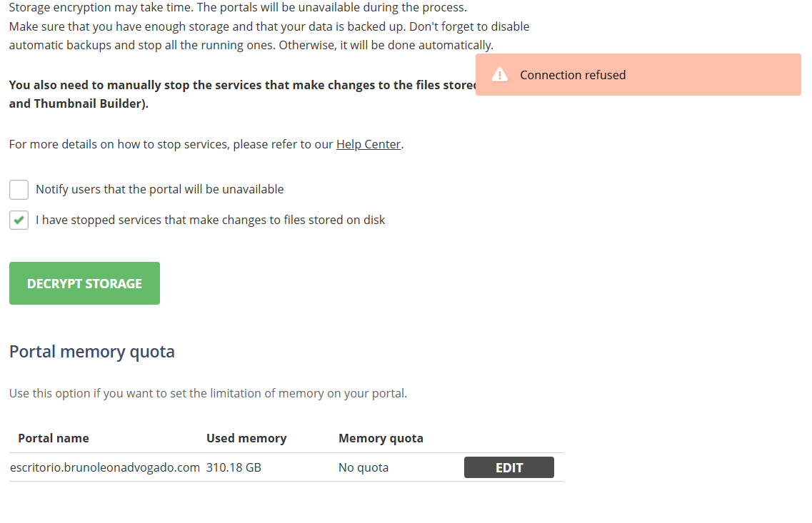The image size is (812, 523).
Task: Click the No quota value
Action: point(364,468)
